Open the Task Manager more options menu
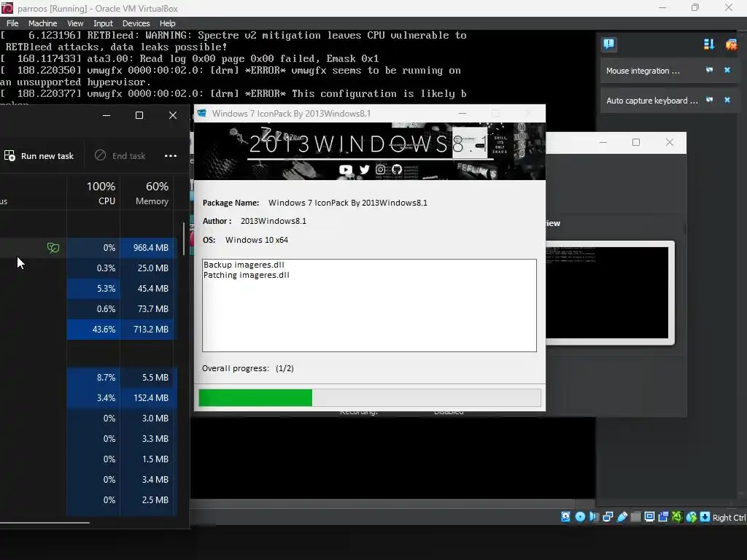 171,156
